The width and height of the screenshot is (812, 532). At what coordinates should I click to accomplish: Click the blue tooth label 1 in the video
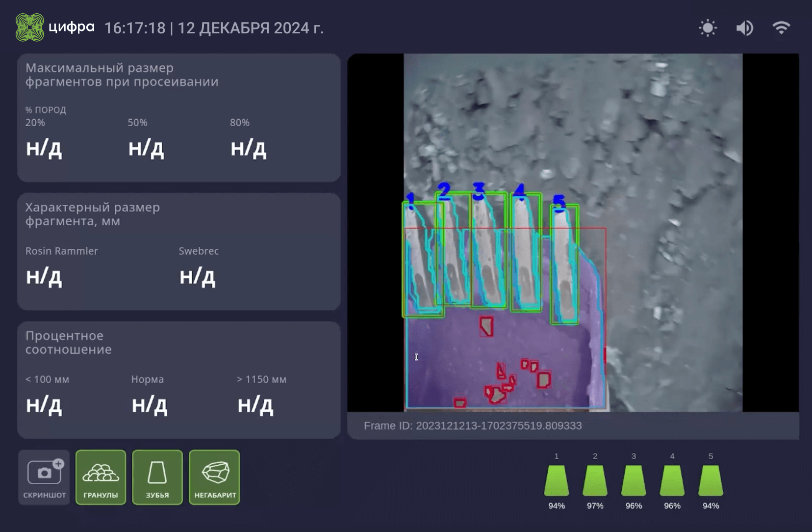[410, 200]
